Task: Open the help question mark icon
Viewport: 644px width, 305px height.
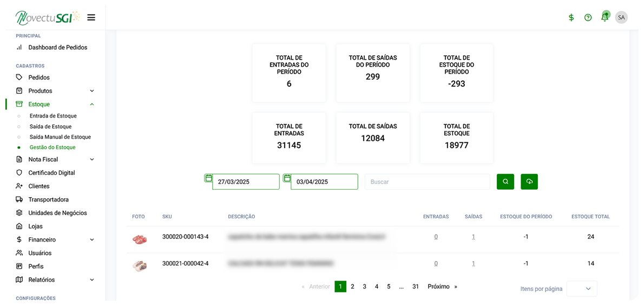Action: (588, 17)
